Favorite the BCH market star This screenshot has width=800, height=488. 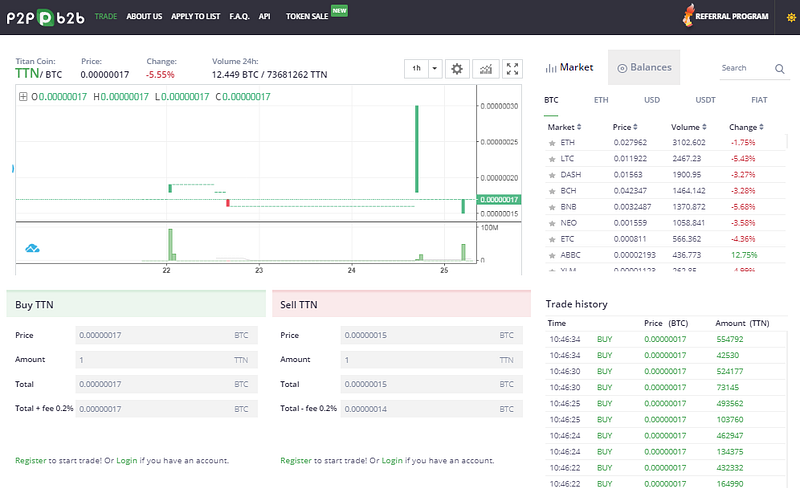click(x=552, y=191)
